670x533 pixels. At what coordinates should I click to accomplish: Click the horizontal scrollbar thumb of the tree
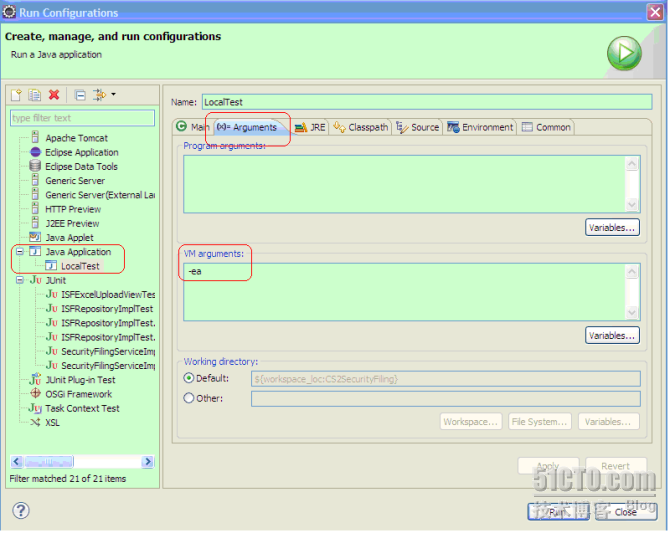pos(49,462)
